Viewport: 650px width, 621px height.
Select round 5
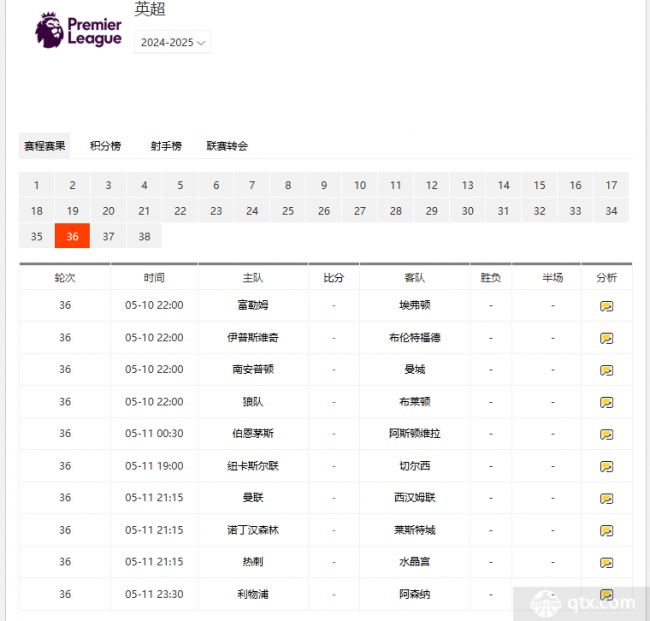[x=180, y=185]
